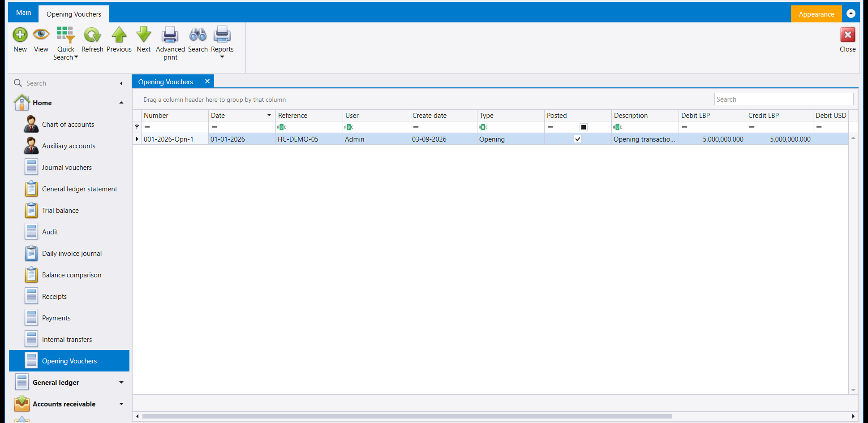This screenshot has height=423, width=868.
Task: Go to the Next voucher
Action: (144, 40)
